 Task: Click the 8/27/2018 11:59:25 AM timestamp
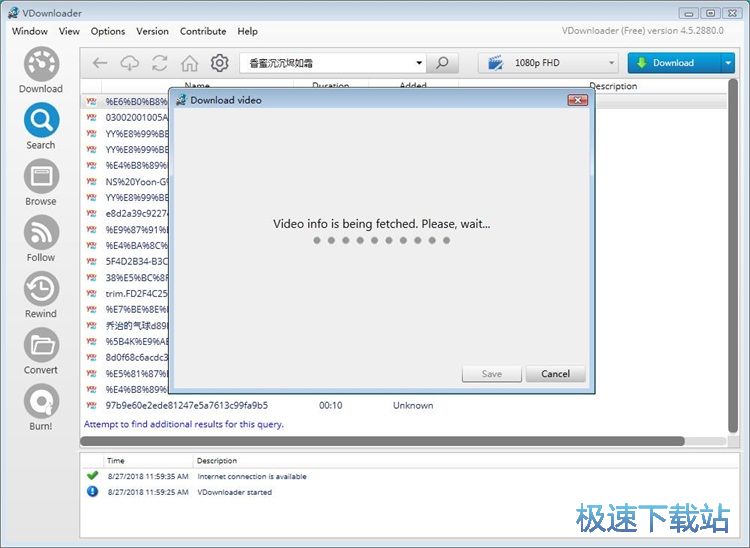(148, 492)
